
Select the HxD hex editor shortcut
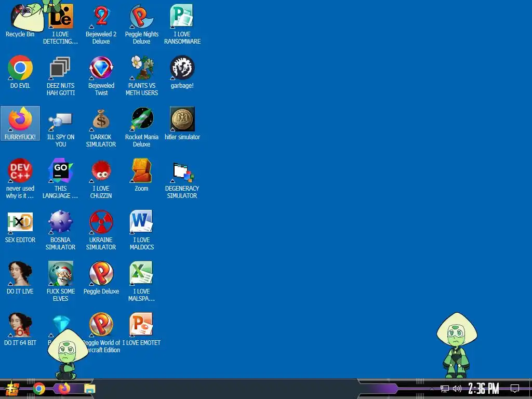click(x=20, y=227)
